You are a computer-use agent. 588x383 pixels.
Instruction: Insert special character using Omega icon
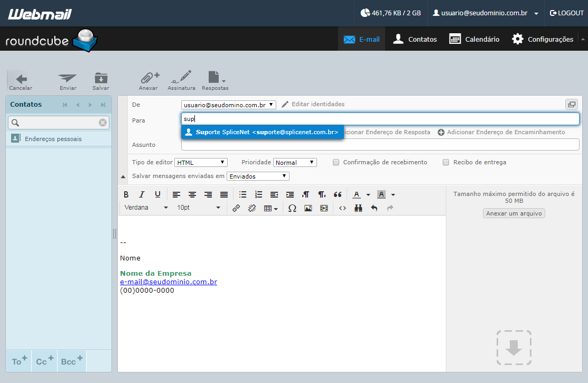292,208
